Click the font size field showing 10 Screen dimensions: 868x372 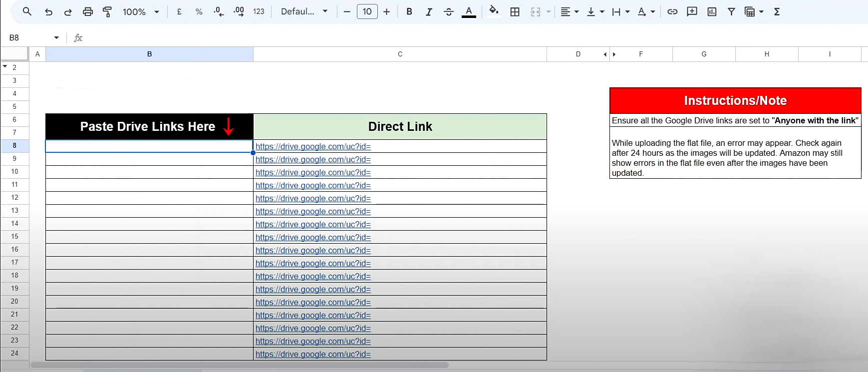(367, 11)
